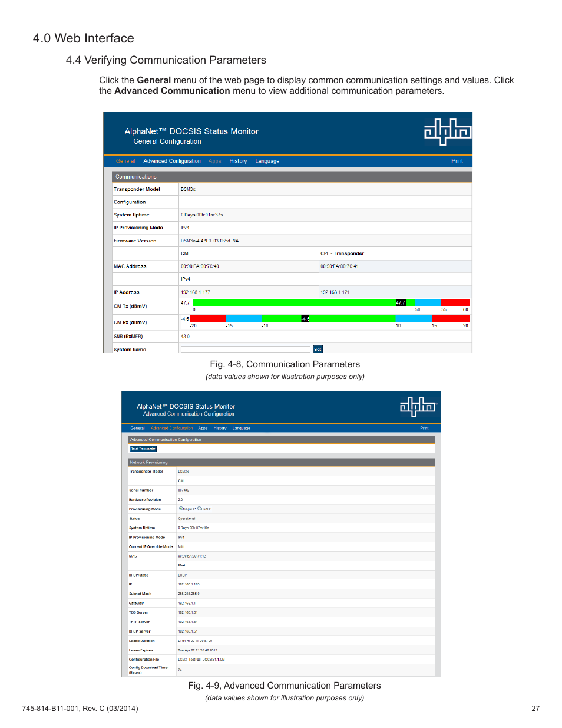Open General menu in Advanced Communication page
562x728 pixels.
point(137,429)
